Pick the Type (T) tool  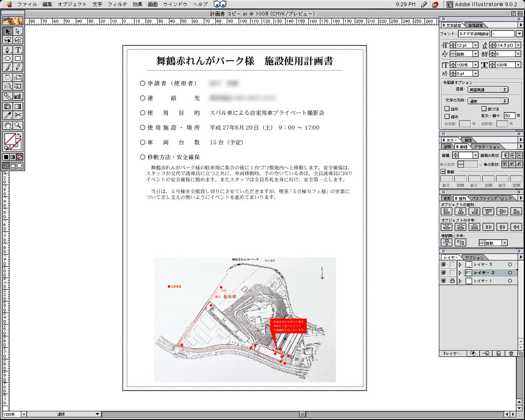(18, 50)
